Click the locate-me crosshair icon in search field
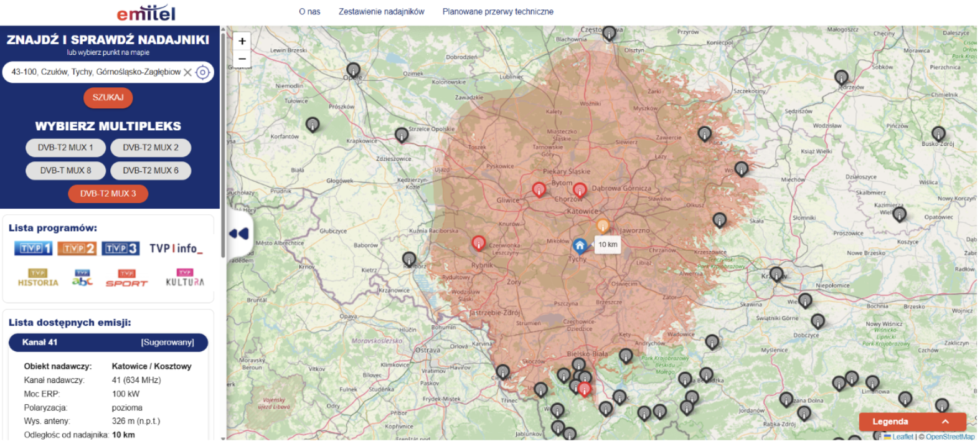The width and height of the screenshot is (980, 441). (202, 72)
